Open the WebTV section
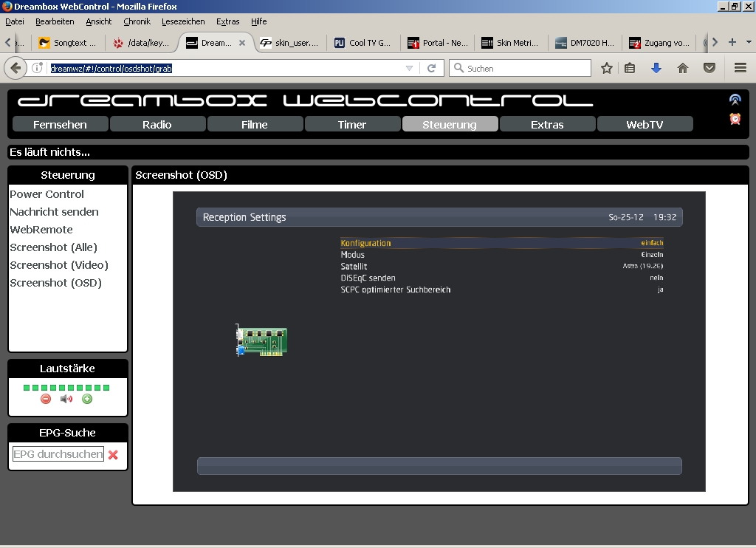 pos(645,125)
